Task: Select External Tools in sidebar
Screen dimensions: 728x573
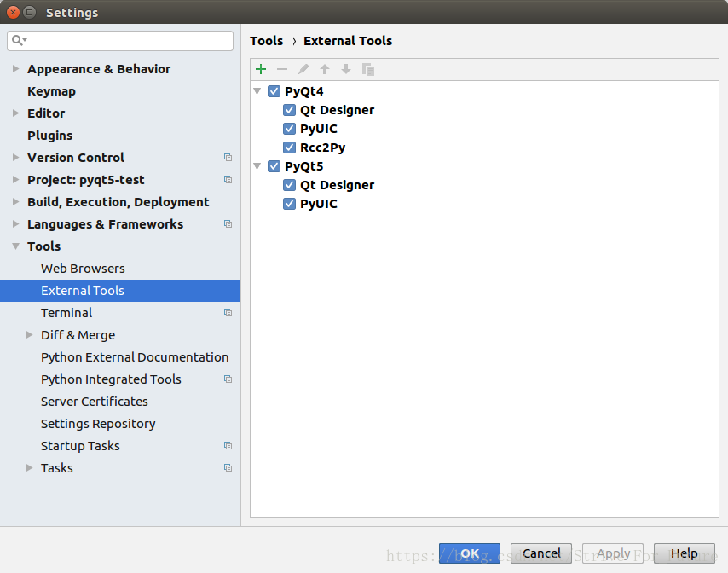Action: coord(120,291)
